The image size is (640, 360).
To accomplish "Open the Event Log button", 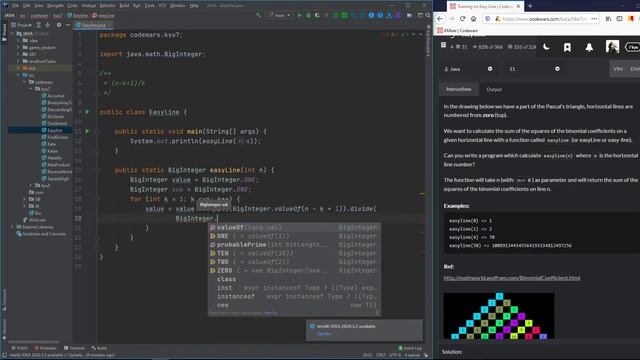I will [x=410, y=348].
